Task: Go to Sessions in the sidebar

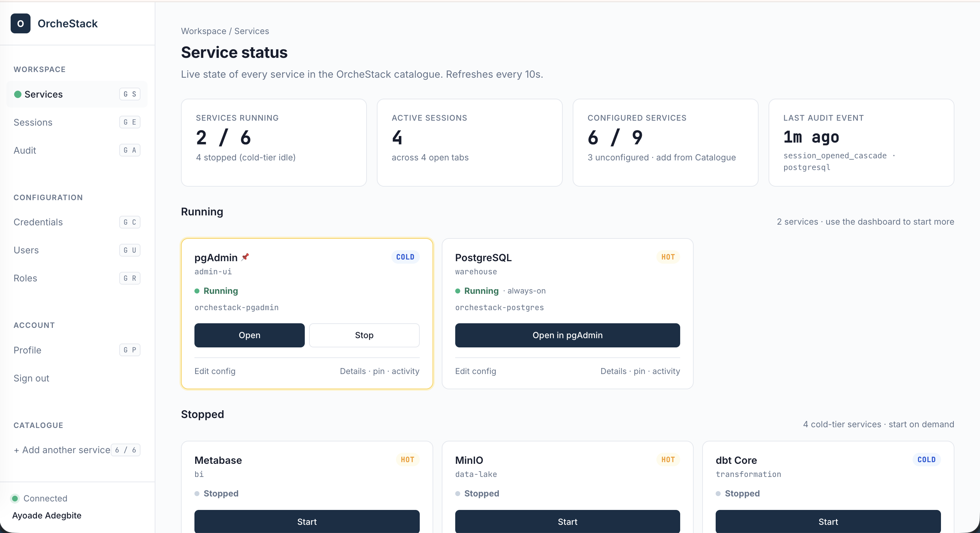Action: click(77, 122)
